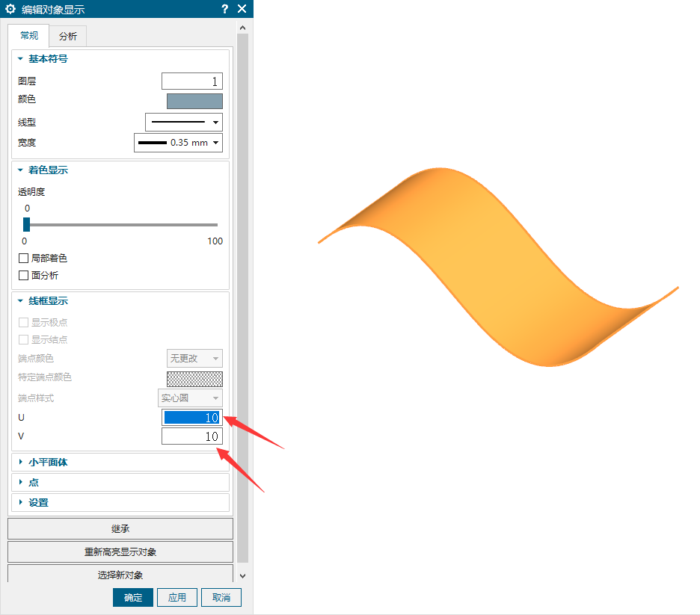Select the 常规 tab
The height and width of the screenshot is (615, 700).
coord(29,36)
